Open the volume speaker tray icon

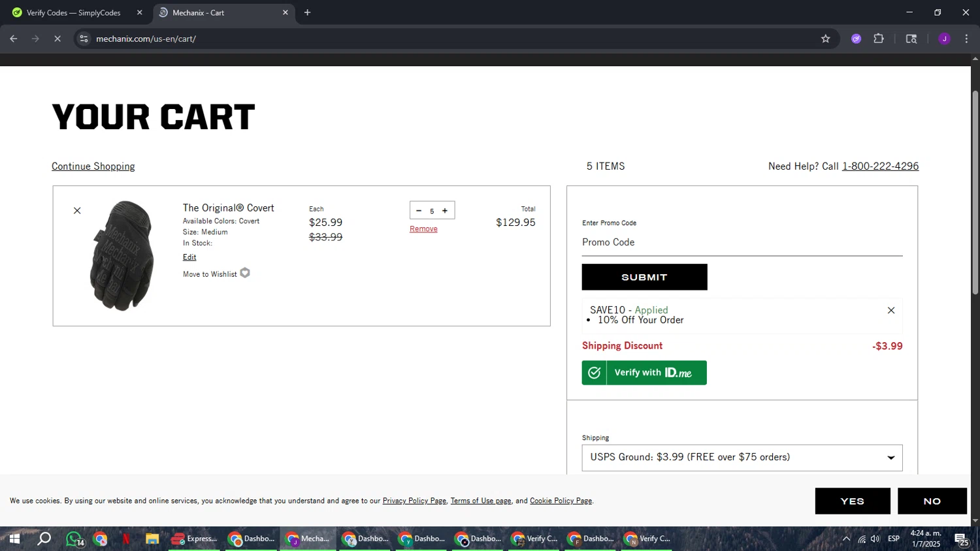coord(875,539)
